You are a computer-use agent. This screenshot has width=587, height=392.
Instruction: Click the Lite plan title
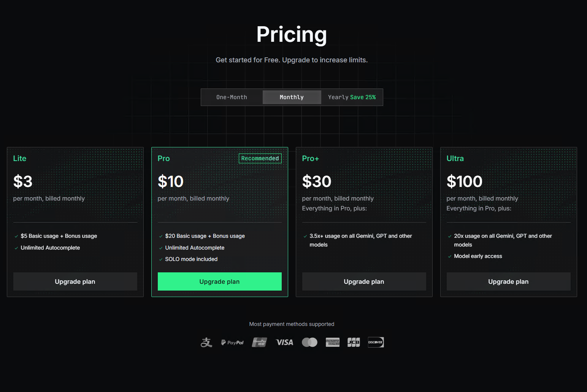(20, 158)
